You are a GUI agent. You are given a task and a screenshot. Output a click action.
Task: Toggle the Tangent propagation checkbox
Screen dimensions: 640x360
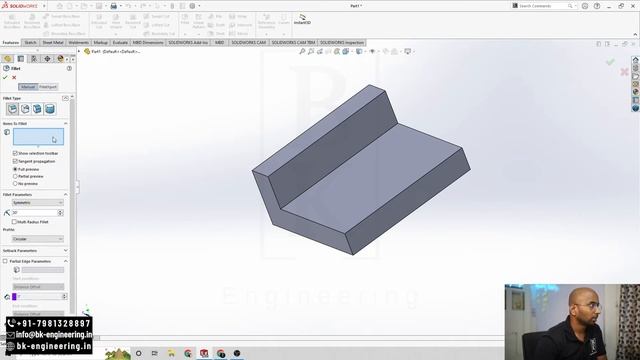15,161
